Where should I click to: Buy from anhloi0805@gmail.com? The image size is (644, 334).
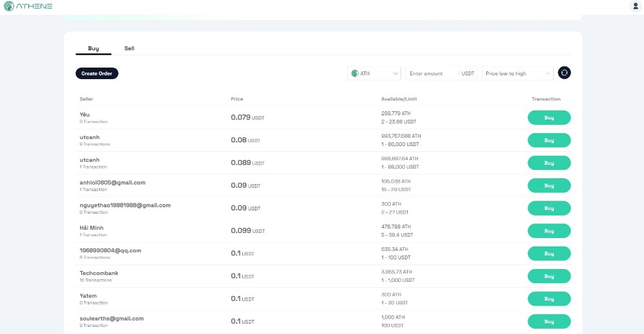click(x=549, y=185)
